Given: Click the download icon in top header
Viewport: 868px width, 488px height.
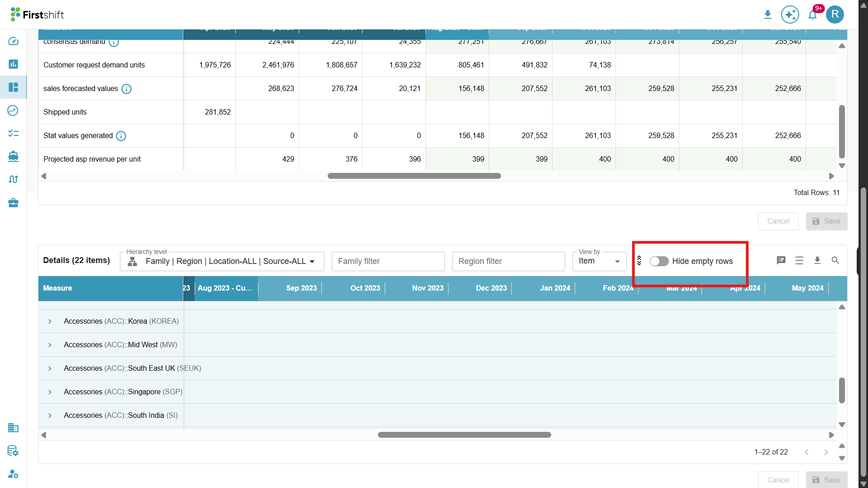Looking at the screenshot, I should (768, 14).
